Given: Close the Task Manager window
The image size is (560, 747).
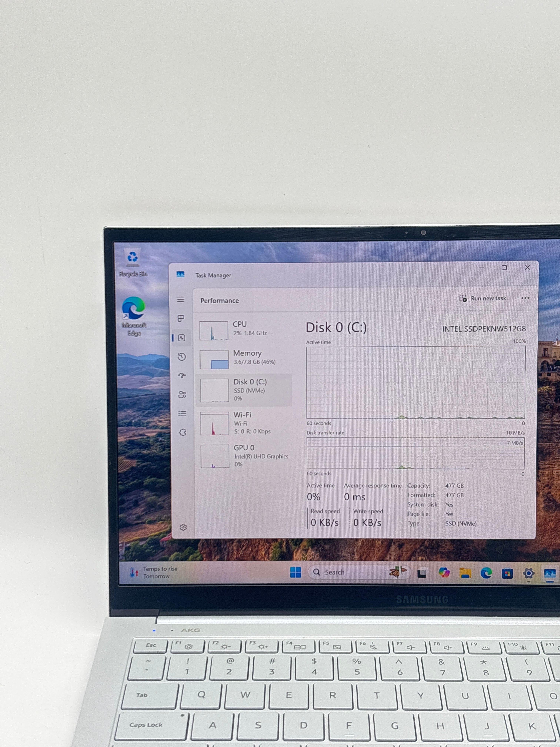Looking at the screenshot, I should tap(527, 267).
